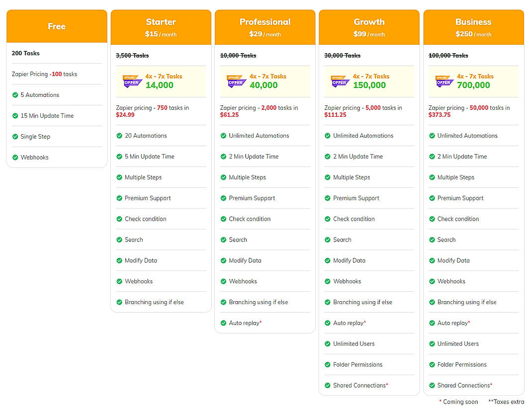
Task: Click check icon beside Business's Unlimited Users
Action: 432,344
